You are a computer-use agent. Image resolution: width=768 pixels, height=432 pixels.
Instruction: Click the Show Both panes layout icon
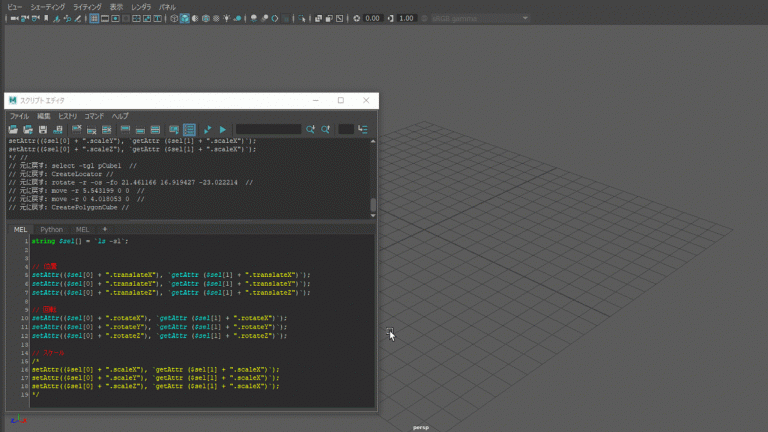(x=155, y=129)
